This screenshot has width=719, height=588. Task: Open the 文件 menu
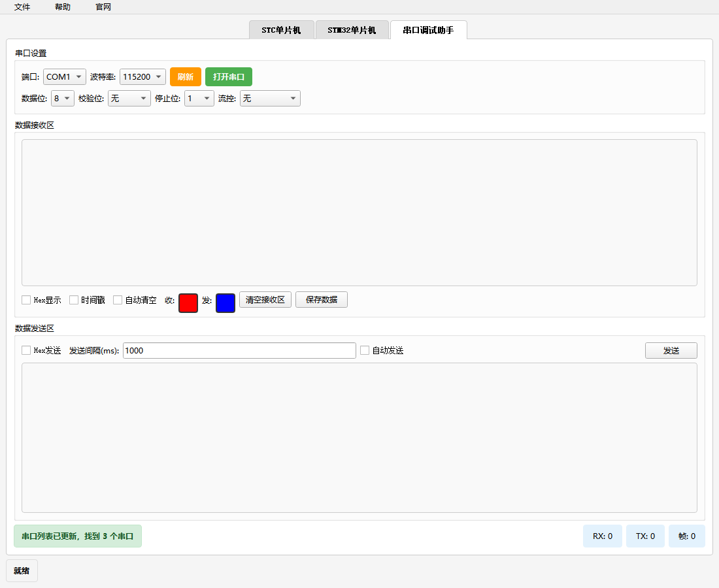coord(22,7)
